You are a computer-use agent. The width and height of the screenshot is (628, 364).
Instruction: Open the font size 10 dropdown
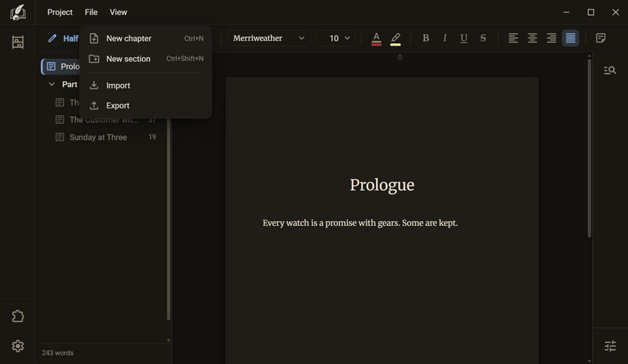335,38
